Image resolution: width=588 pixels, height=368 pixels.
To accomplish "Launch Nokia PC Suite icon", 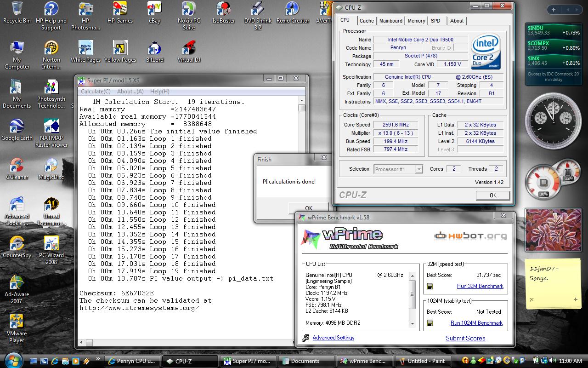I will 189,16.
